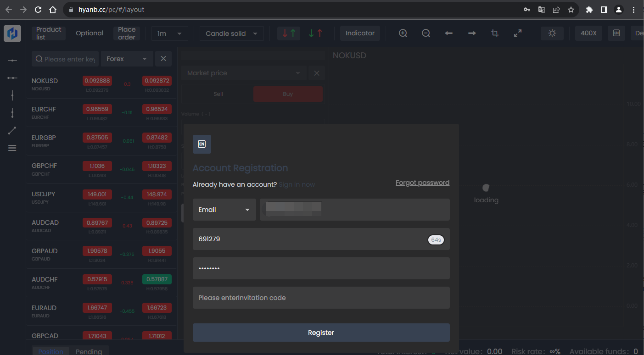Viewport: 644px width, 355px height.
Task: Close the order panel X button
Action: pyautogui.click(x=317, y=73)
